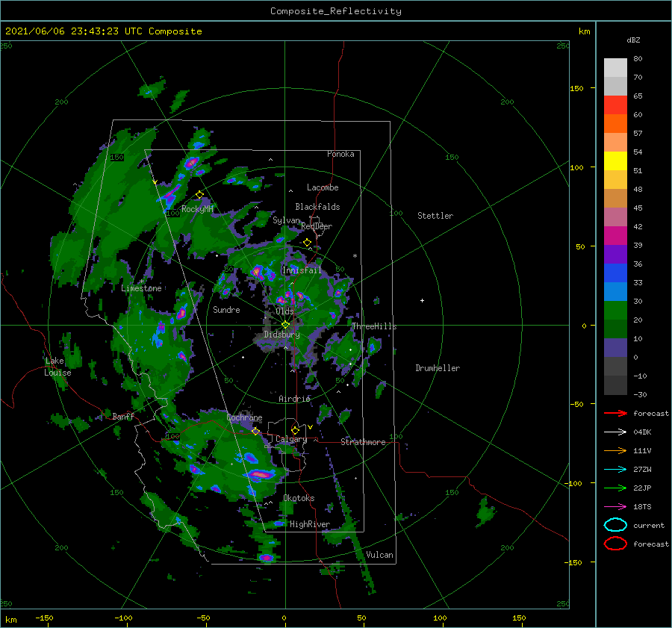Click the Limestone label

[x=141, y=288]
